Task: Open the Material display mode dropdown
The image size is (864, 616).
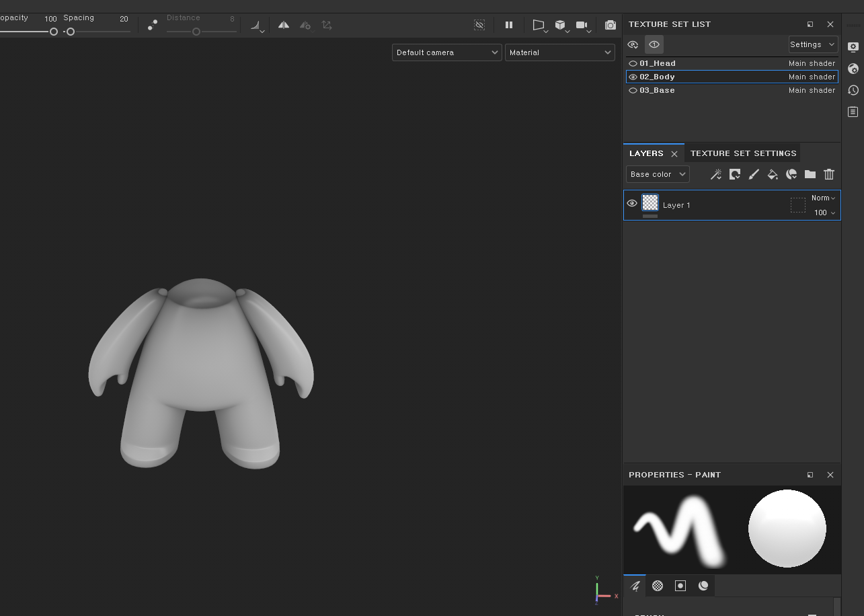Action: tap(560, 52)
